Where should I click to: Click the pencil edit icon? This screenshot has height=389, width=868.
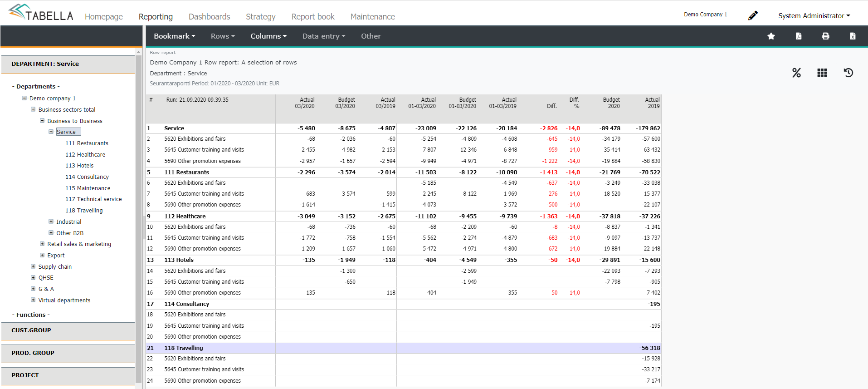753,16
